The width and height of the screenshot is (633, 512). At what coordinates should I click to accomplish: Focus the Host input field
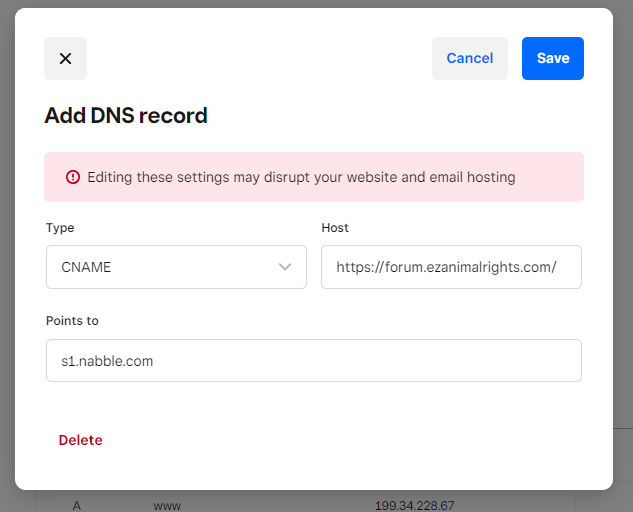point(451,267)
